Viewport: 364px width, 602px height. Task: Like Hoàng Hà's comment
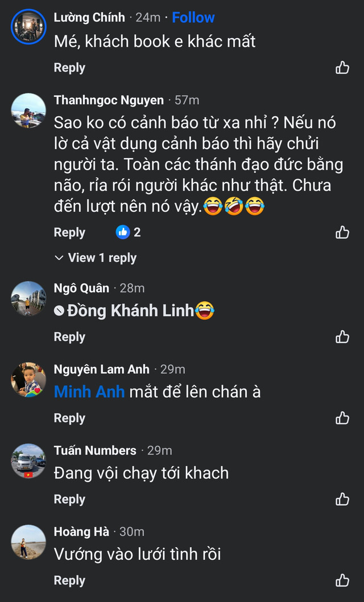342,580
